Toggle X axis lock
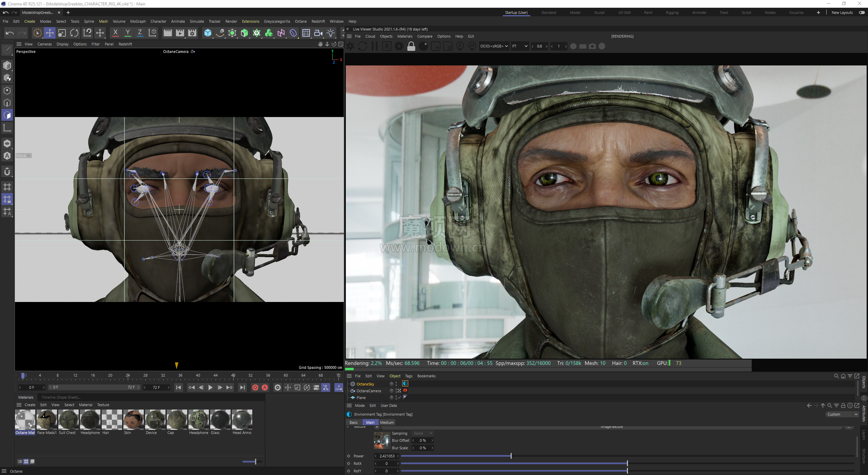 coord(115,33)
